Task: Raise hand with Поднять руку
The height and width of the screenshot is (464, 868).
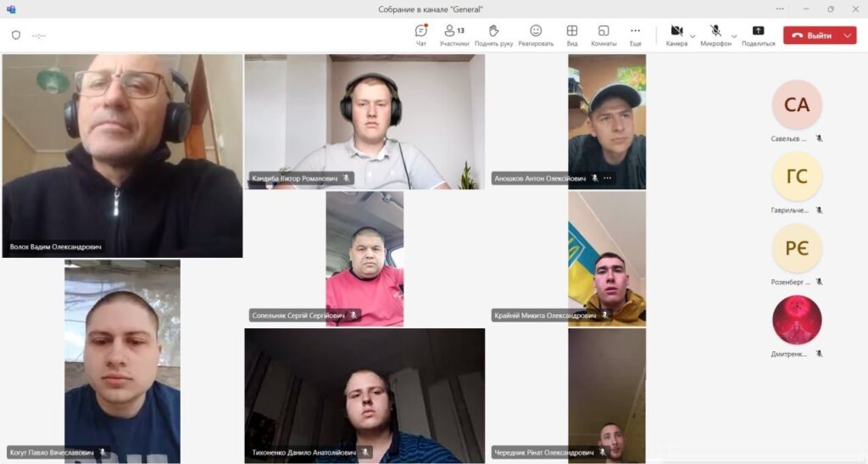Action: 493,35
